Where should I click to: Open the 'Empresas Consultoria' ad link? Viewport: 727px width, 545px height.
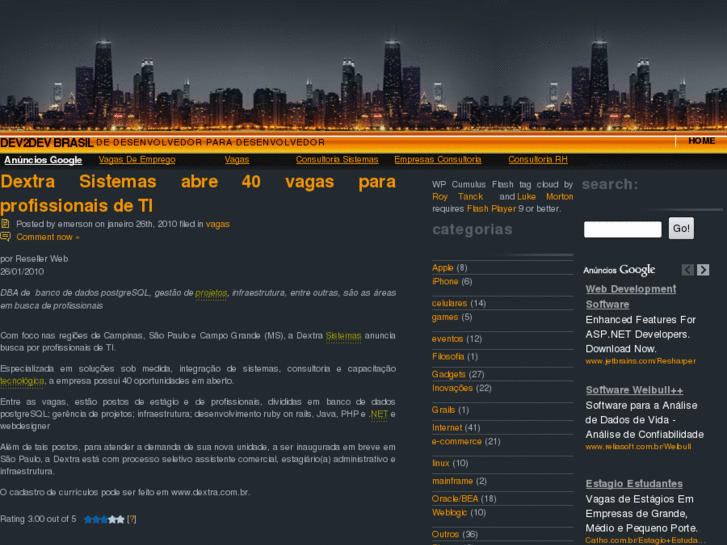pyautogui.click(x=438, y=160)
